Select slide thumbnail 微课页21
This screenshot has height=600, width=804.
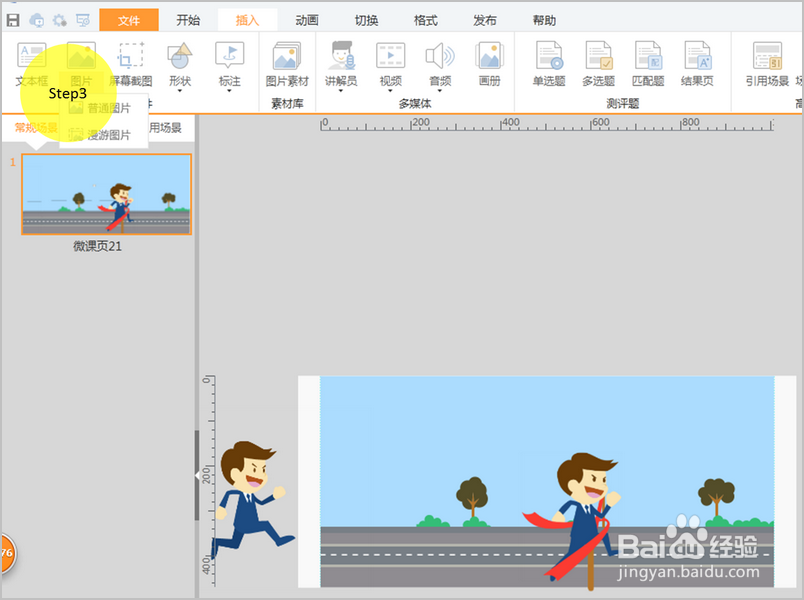107,194
